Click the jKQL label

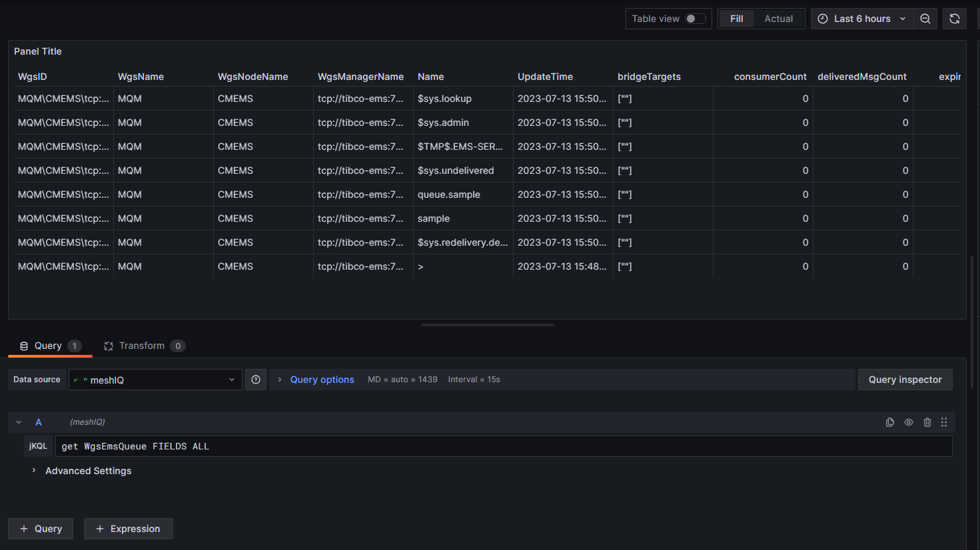tap(38, 446)
